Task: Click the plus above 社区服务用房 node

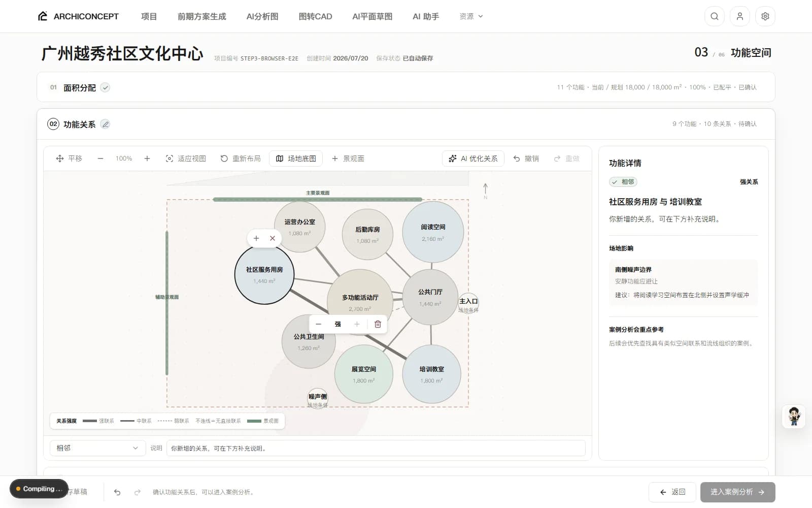Action: (256, 238)
